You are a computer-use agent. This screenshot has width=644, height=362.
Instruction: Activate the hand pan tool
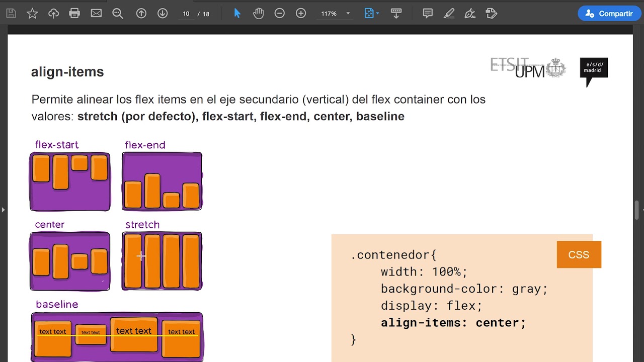259,14
